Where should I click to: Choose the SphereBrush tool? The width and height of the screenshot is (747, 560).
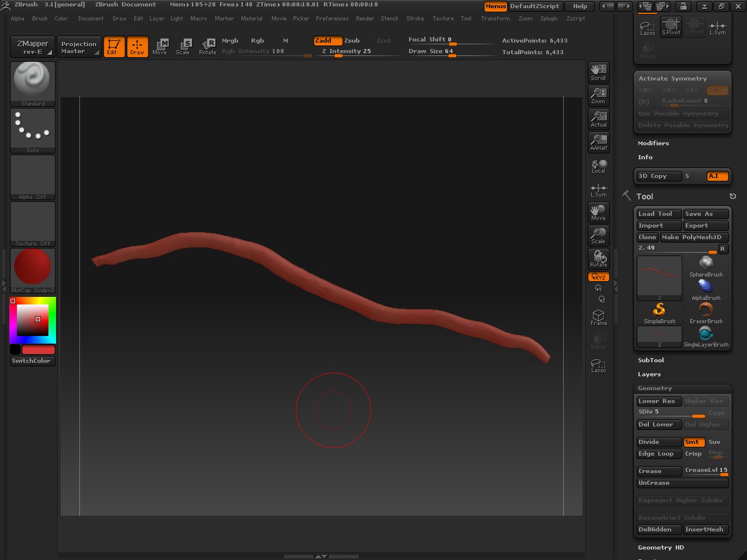(706, 266)
